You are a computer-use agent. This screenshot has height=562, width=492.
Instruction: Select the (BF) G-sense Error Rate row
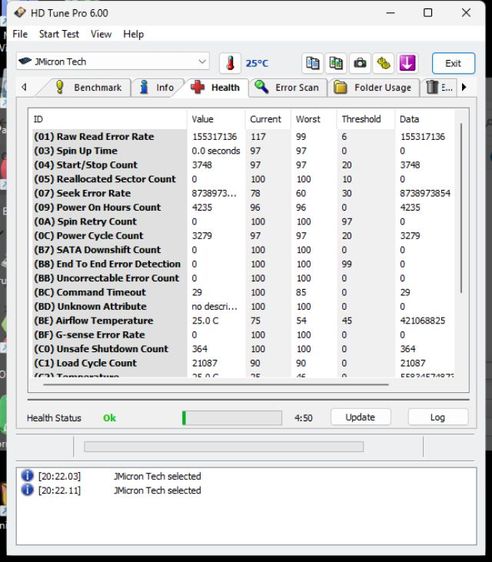pos(244,335)
